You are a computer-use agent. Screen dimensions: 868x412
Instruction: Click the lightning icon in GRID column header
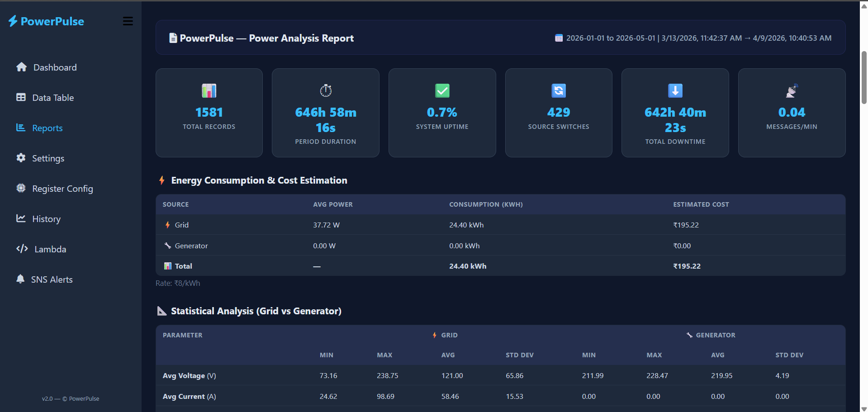435,335
